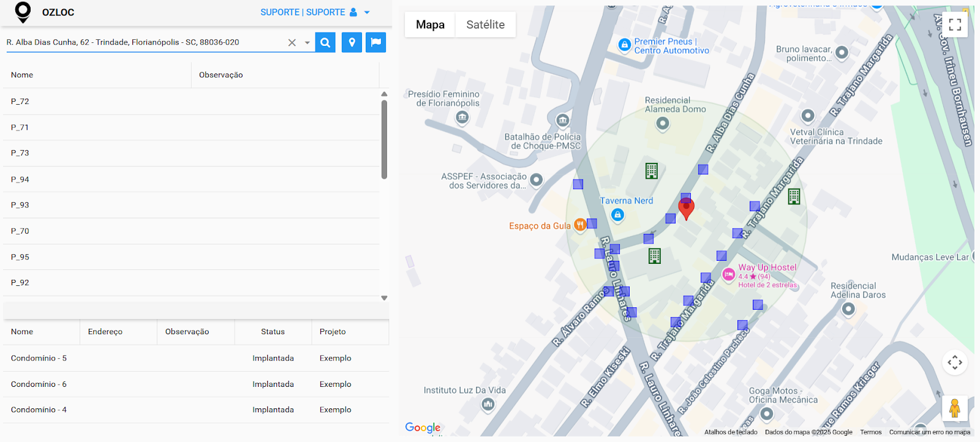Switch map to Mapa view
The width and height of the screenshot is (980, 442).
click(x=430, y=24)
